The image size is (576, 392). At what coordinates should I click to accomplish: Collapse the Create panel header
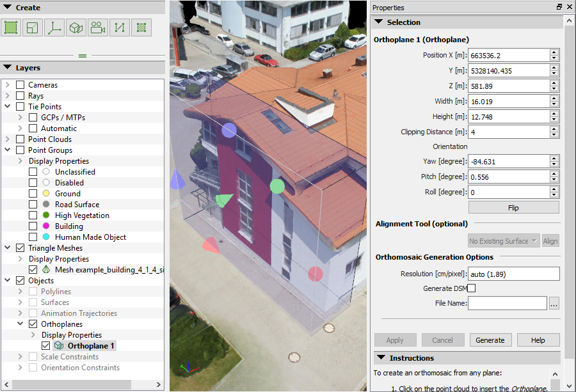click(8, 7)
